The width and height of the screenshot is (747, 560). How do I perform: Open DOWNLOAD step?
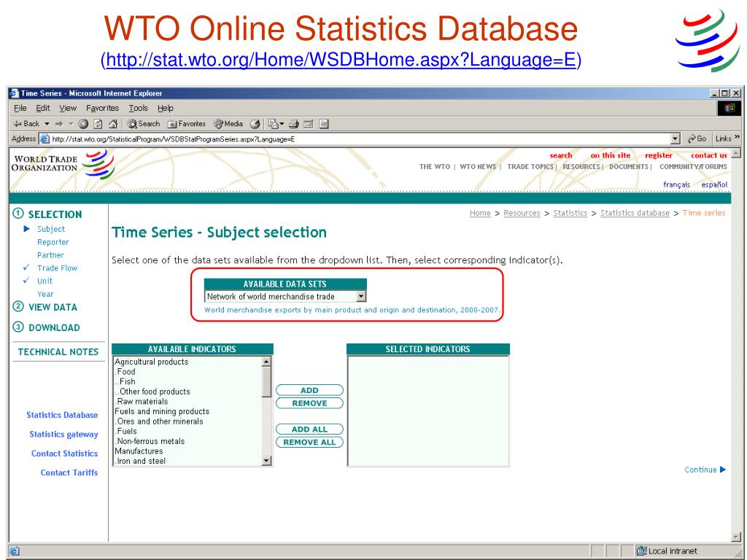pyautogui.click(x=54, y=327)
